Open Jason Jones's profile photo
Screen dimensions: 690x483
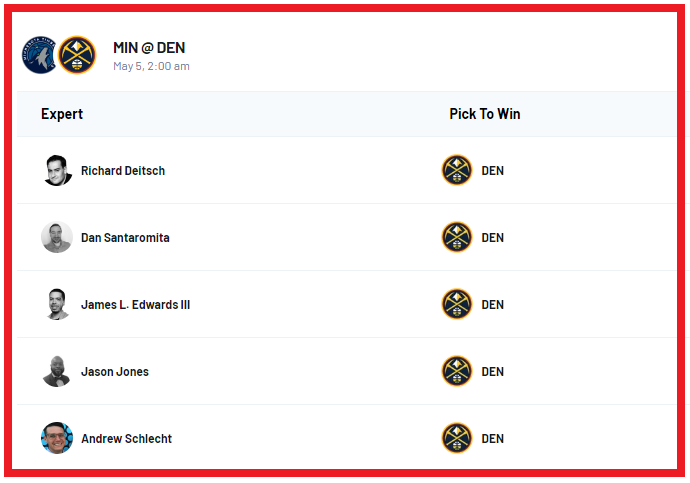click(57, 371)
